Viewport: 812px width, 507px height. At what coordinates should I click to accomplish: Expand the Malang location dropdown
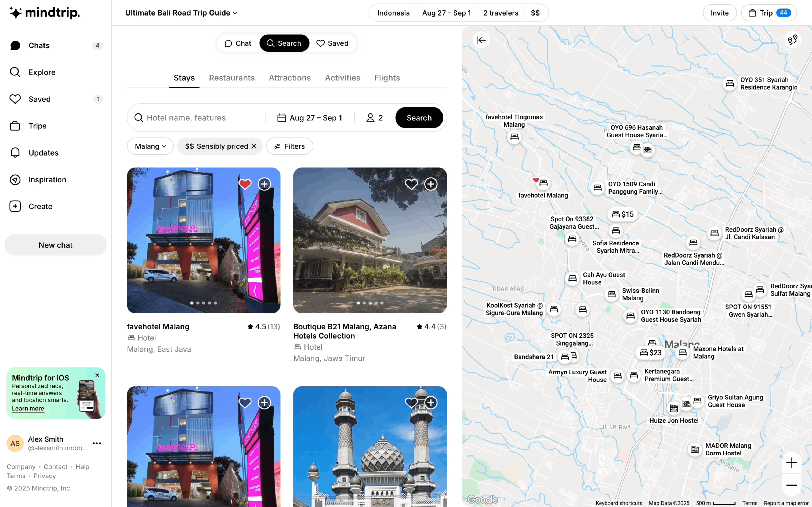click(x=150, y=146)
